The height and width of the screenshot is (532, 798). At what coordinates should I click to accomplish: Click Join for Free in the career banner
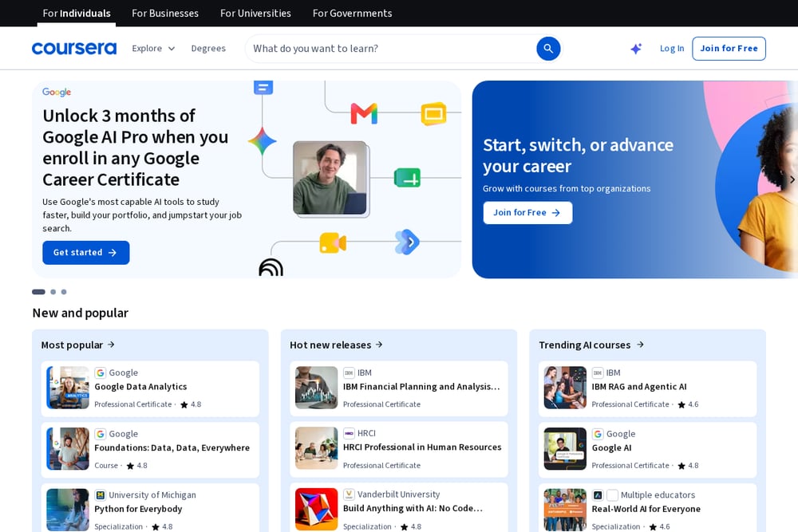click(x=527, y=213)
